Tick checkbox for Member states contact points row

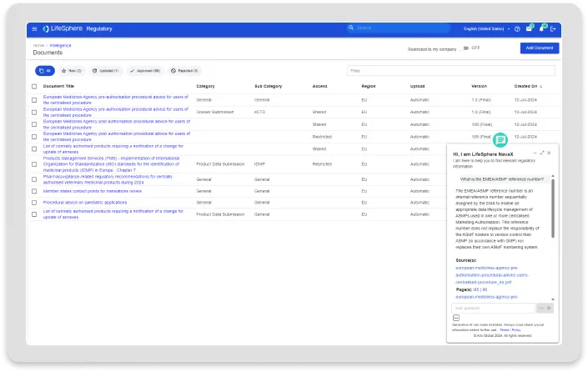[34, 191]
